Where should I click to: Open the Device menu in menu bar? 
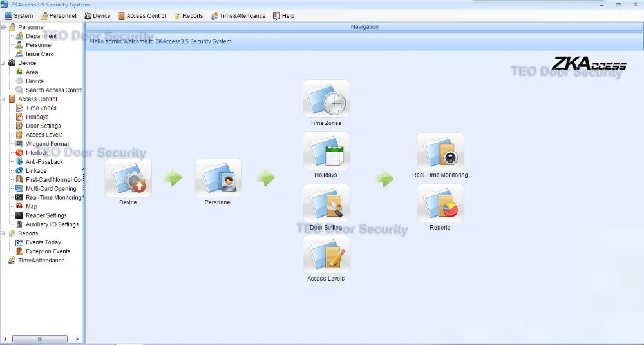point(97,16)
